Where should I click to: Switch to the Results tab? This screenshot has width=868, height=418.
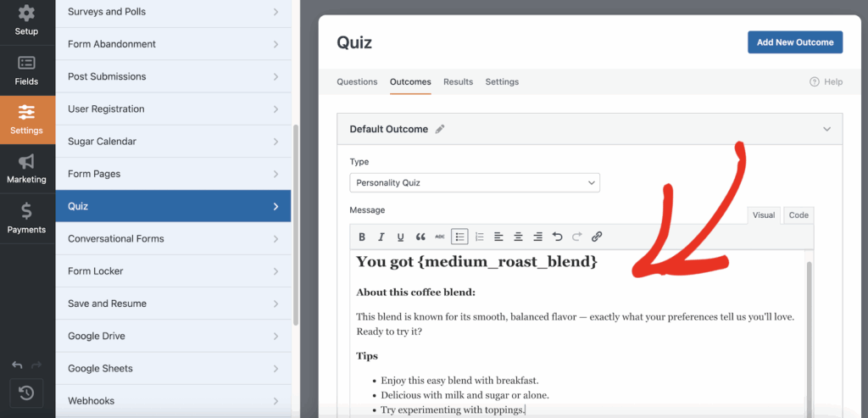(x=458, y=82)
